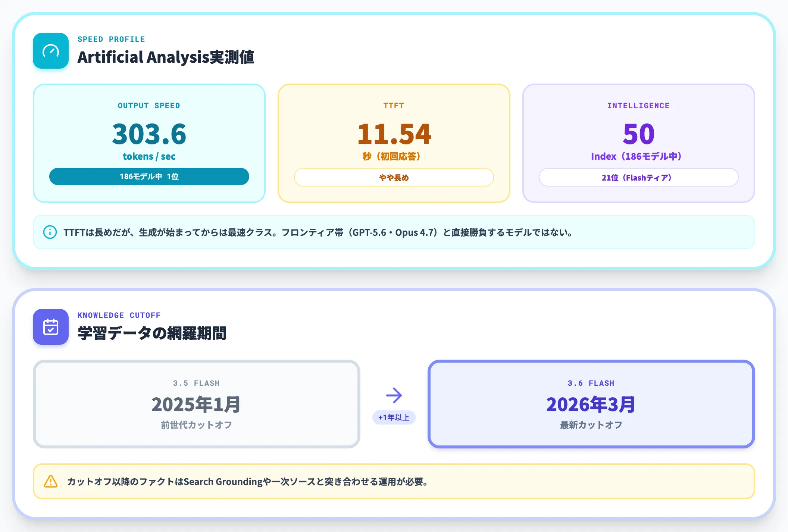788x532 pixels.
Task: Click the note text beginning 'TTFTは長めだが'
Action: coord(318,232)
